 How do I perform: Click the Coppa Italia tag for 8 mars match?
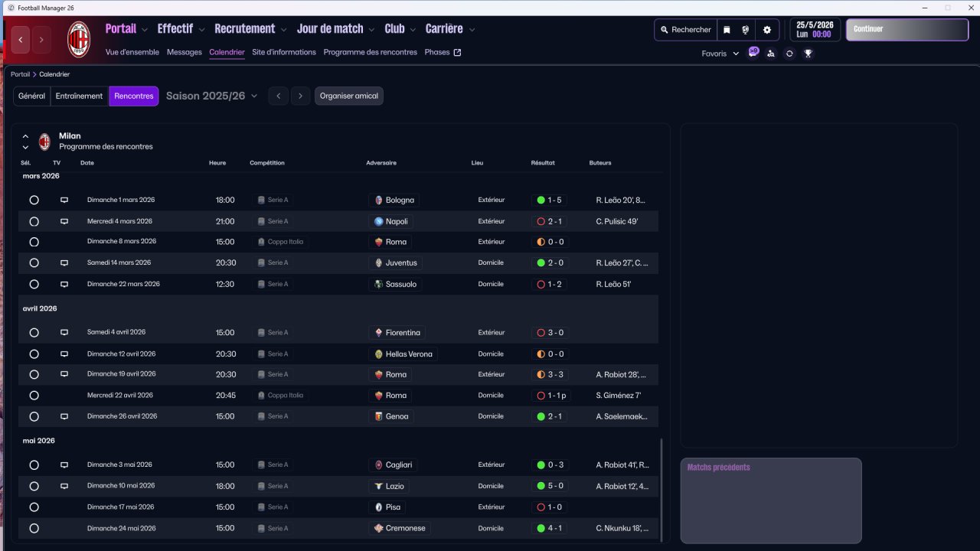point(280,242)
